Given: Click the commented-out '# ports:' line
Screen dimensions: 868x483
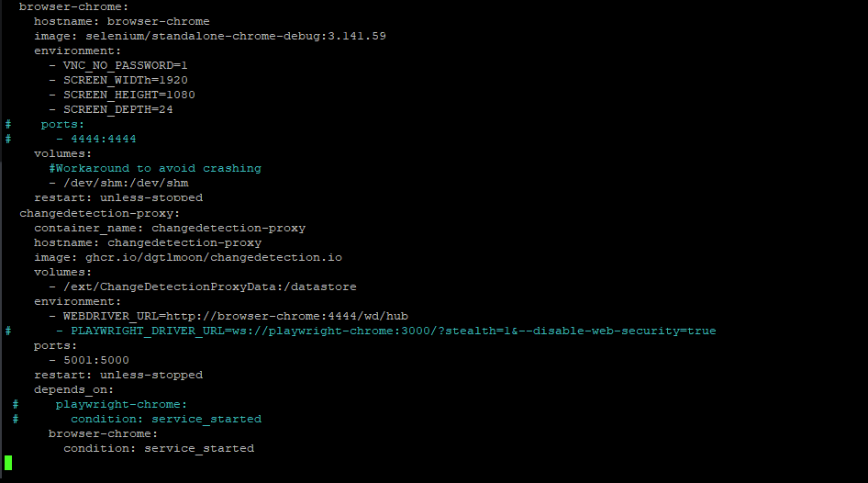Looking at the screenshot, I should click(x=45, y=124).
